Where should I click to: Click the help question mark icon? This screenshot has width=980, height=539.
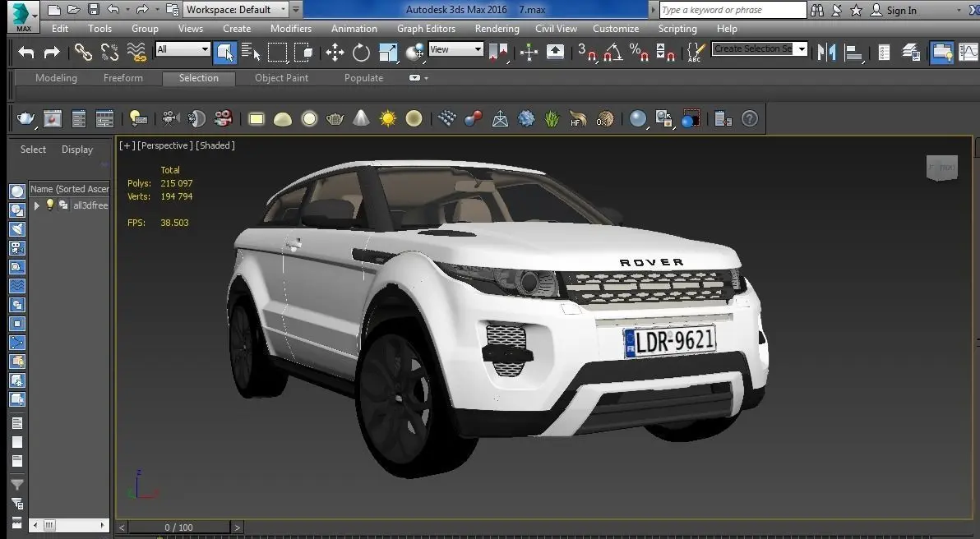click(x=749, y=118)
